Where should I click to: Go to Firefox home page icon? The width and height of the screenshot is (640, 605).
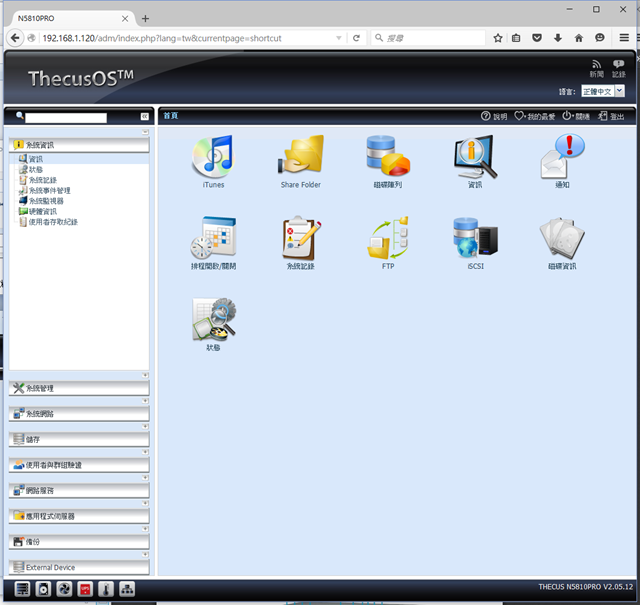tap(578, 38)
